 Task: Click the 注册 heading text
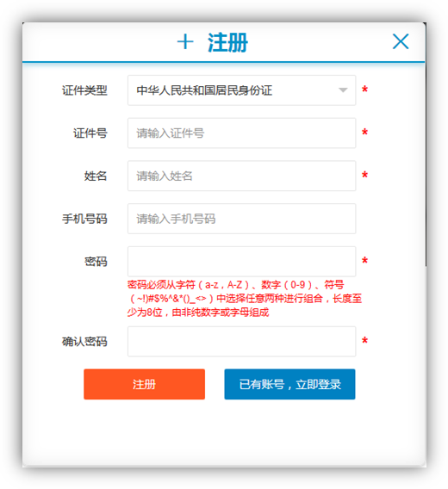pyautogui.click(x=227, y=42)
